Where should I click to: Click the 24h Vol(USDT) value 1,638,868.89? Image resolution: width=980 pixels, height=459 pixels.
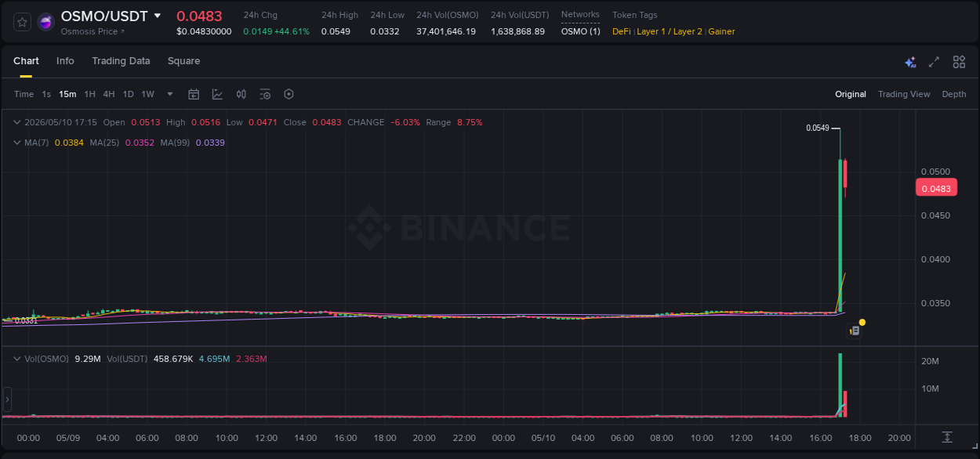pyautogui.click(x=517, y=31)
